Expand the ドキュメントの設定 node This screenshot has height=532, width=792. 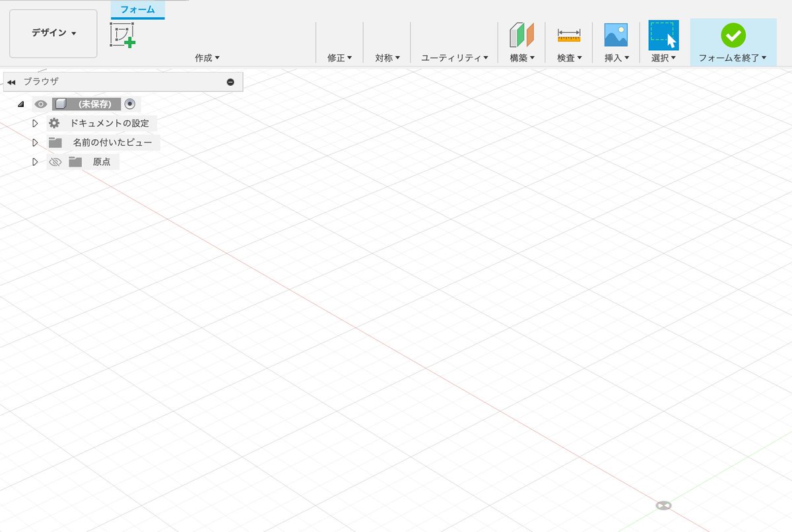point(36,123)
